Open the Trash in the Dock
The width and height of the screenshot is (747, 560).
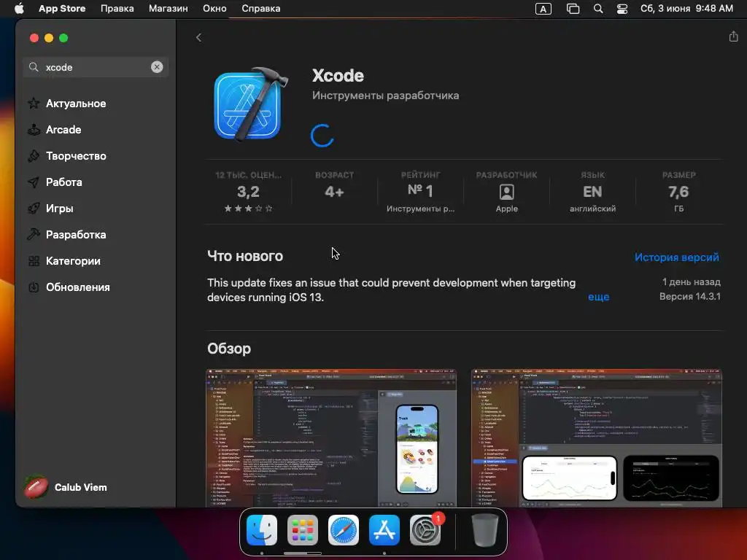click(x=484, y=530)
